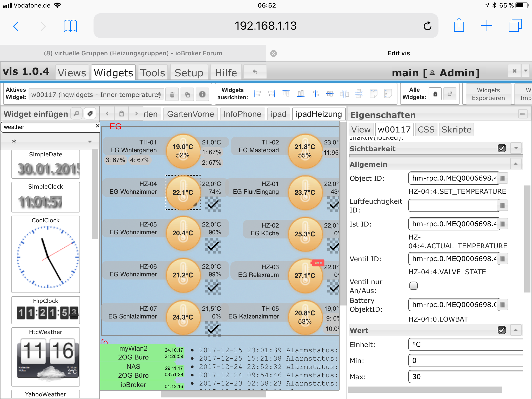Align widgets top icon
532x399 pixels.
pos(286,94)
